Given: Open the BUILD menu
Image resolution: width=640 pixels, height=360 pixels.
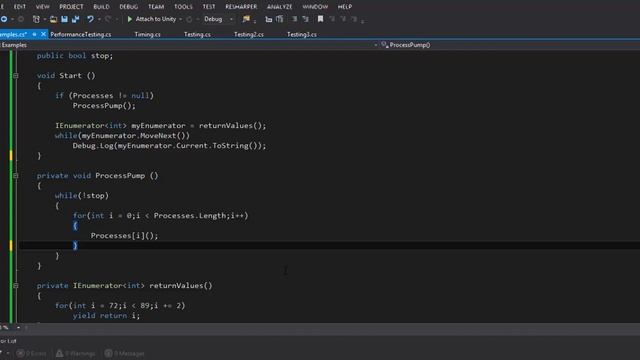Looking at the screenshot, I should (x=101, y=7).
